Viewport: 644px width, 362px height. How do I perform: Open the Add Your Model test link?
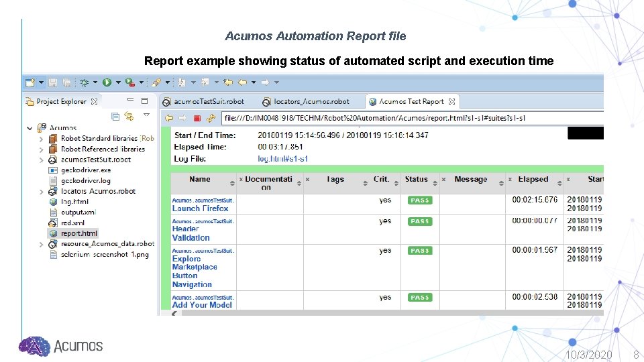(202, 305)
